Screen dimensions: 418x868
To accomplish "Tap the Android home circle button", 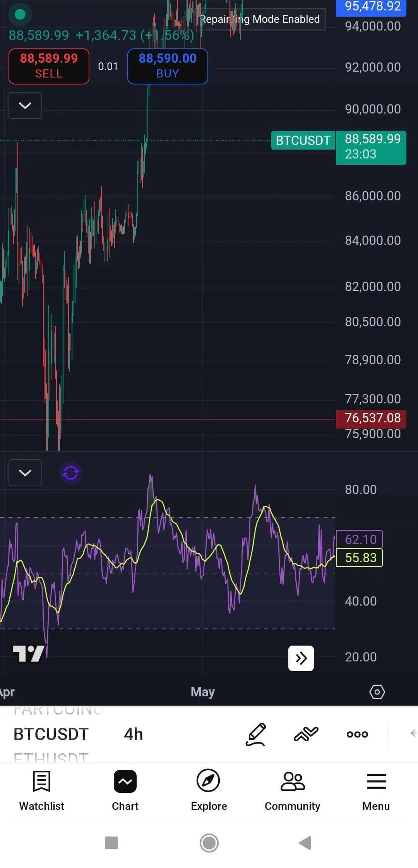I will pyautogui.click(x=209, y=843).
